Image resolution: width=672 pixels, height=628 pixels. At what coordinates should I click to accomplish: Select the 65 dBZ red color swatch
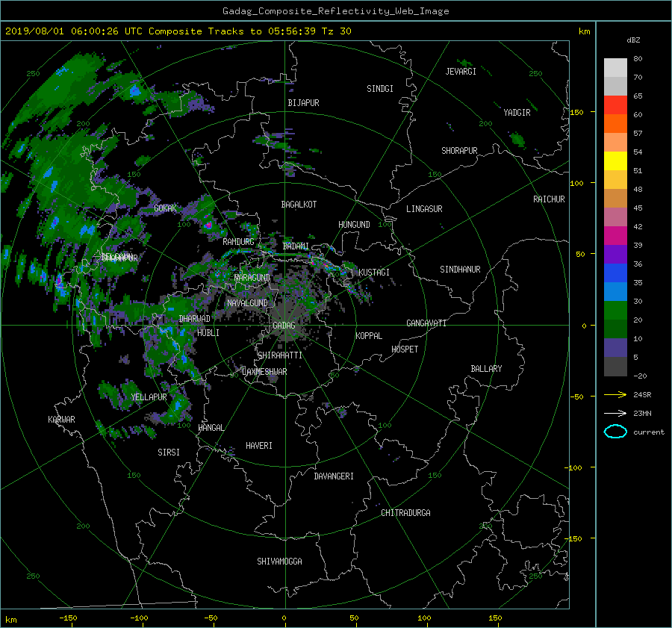(x=615, y=105)
